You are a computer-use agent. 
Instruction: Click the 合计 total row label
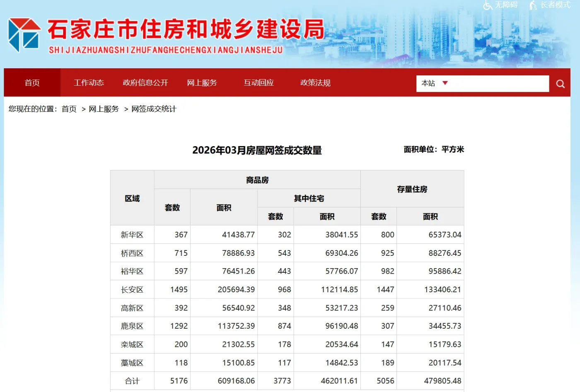pos(132,381)
